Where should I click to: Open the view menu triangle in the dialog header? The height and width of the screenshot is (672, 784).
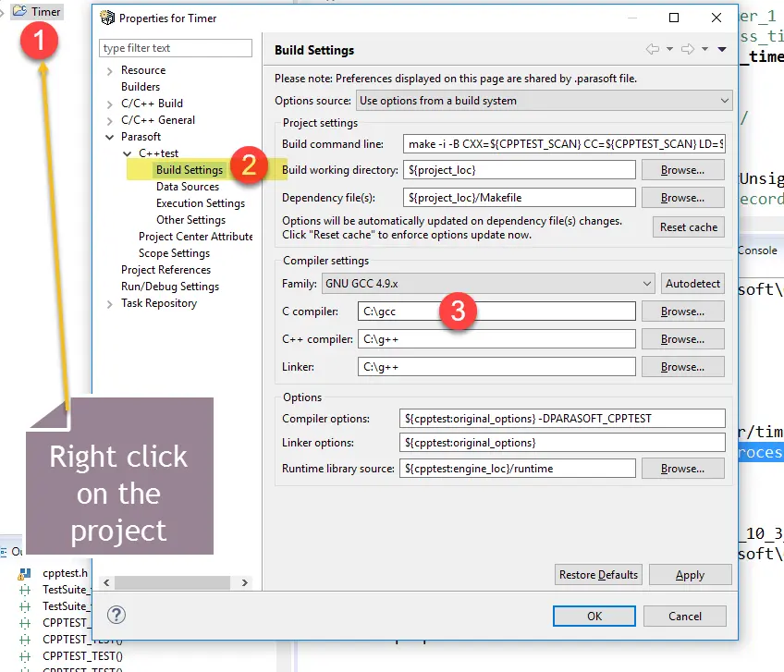tap(722, 49)
